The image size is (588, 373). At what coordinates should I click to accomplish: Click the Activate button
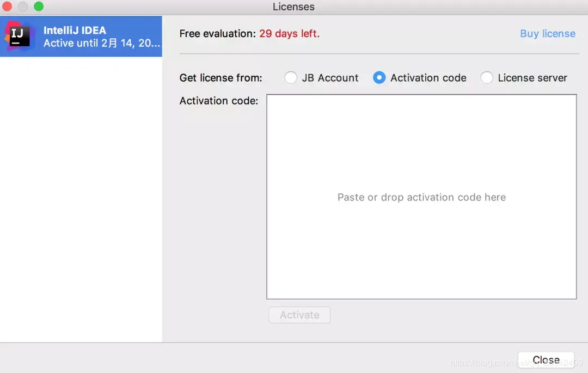pyautogui.click(x=299, y=315)
